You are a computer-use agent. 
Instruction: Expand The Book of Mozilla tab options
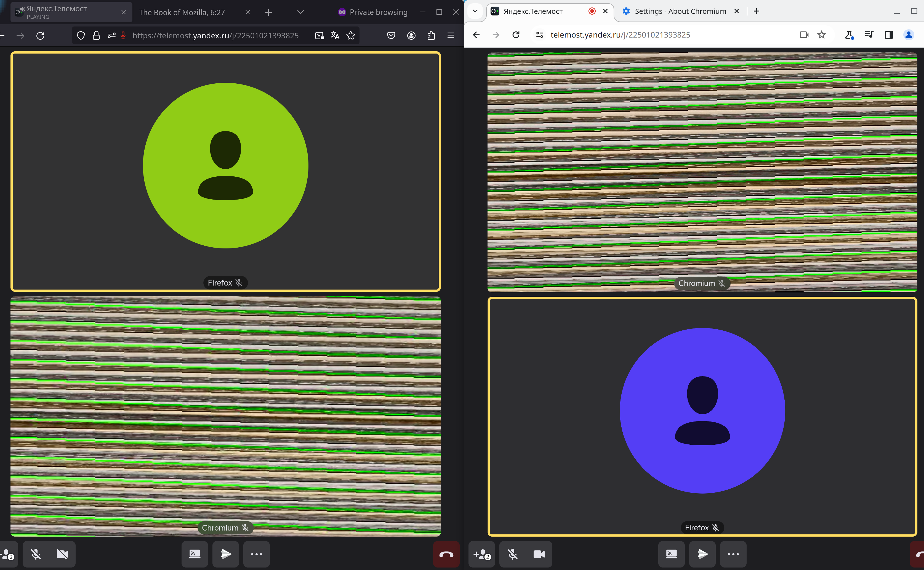click(x=300, y=12)
